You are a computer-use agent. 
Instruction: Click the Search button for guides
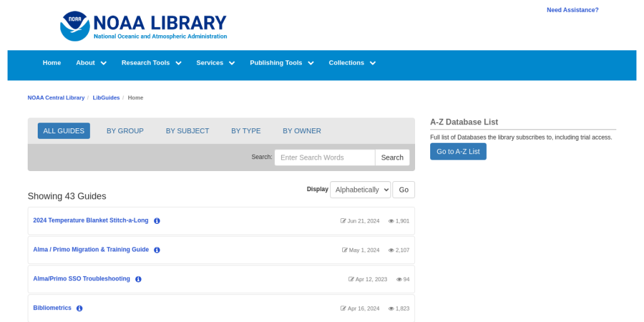click(x=392, y=157)
